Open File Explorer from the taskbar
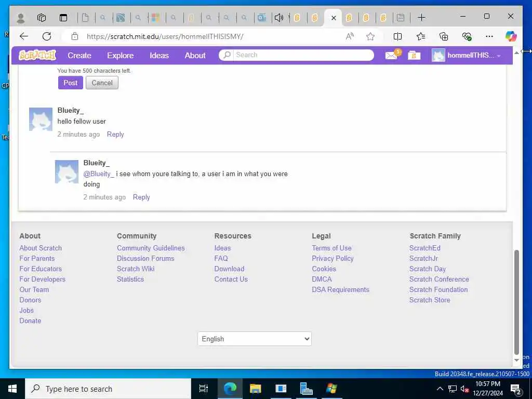 [x=256, y=389]
